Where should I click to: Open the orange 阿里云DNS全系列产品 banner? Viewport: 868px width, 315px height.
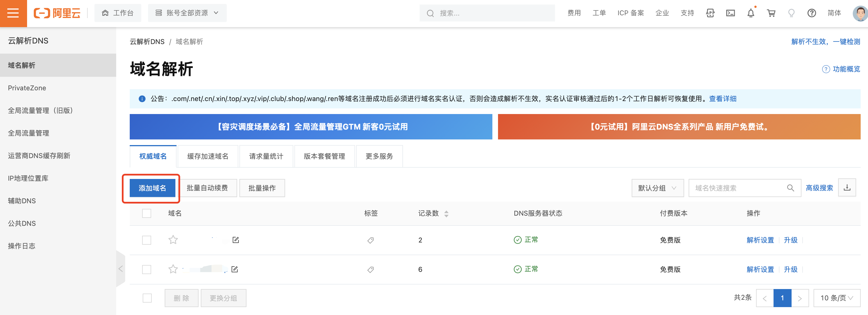point(679,126)
